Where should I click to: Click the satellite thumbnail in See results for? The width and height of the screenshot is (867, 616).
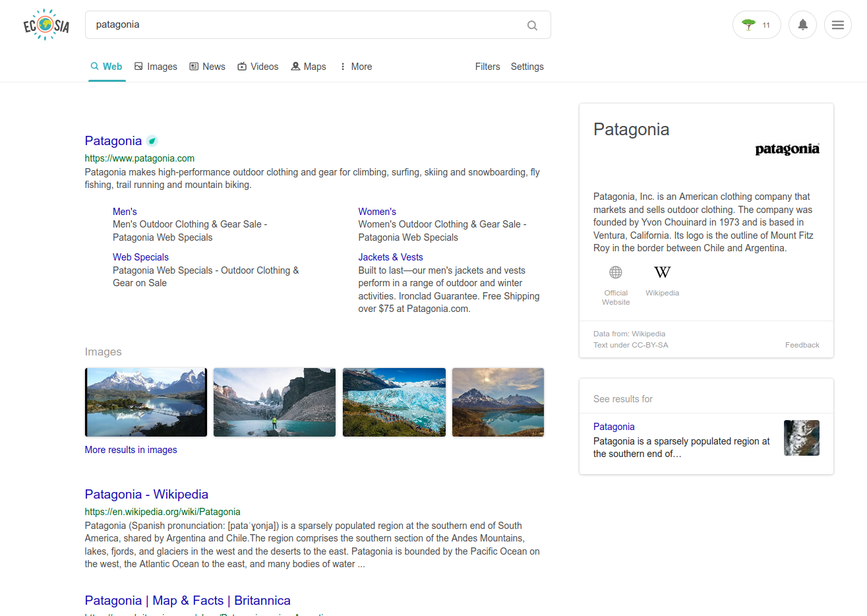coord(802,438)
